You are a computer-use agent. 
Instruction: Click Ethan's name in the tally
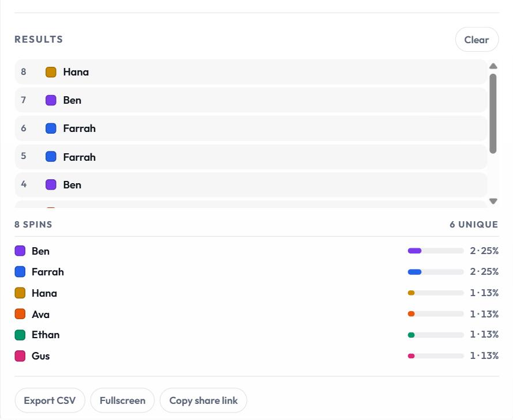coord(46,335)
